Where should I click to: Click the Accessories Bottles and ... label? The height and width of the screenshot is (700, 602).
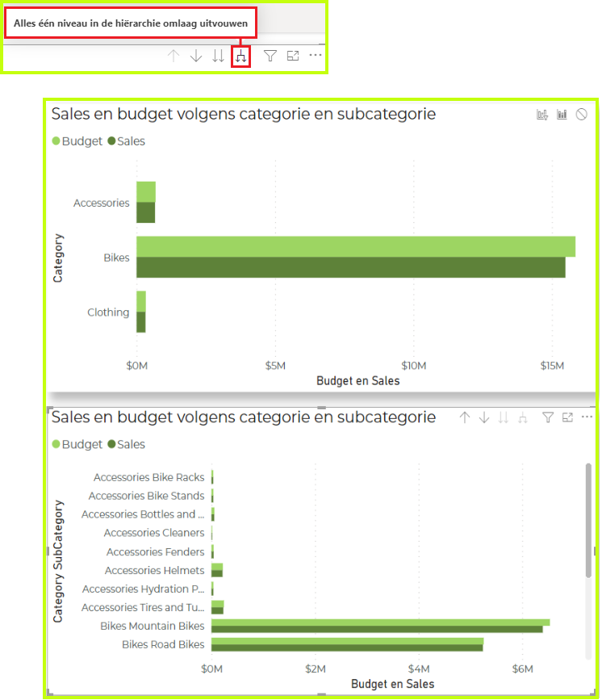[143, 515]
